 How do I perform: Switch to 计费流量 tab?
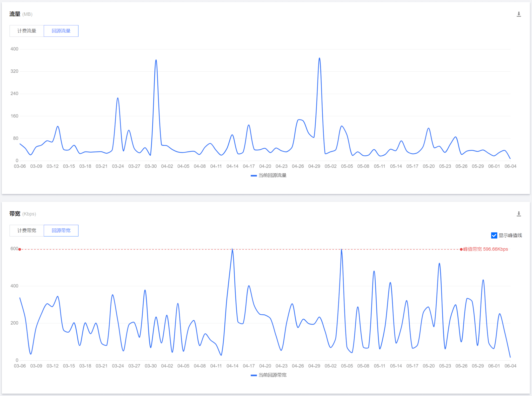(27, 31)
